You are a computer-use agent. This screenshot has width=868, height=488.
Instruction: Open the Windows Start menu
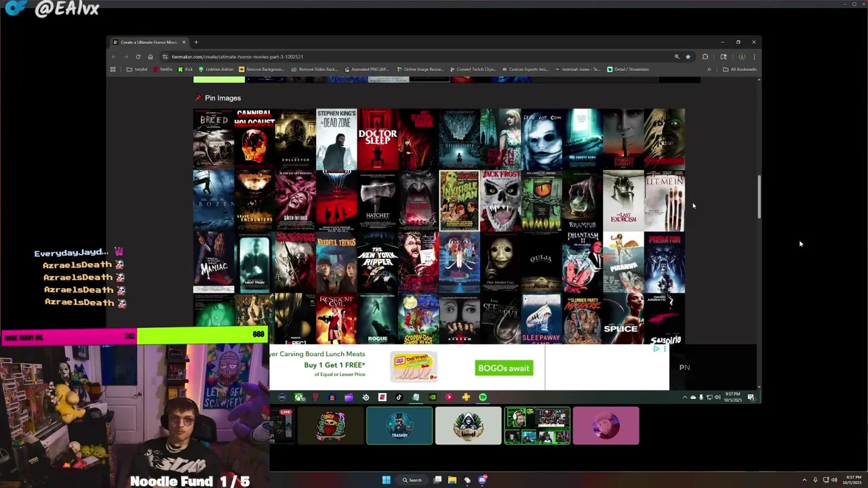pyautogui.click(x=387, y=480)
